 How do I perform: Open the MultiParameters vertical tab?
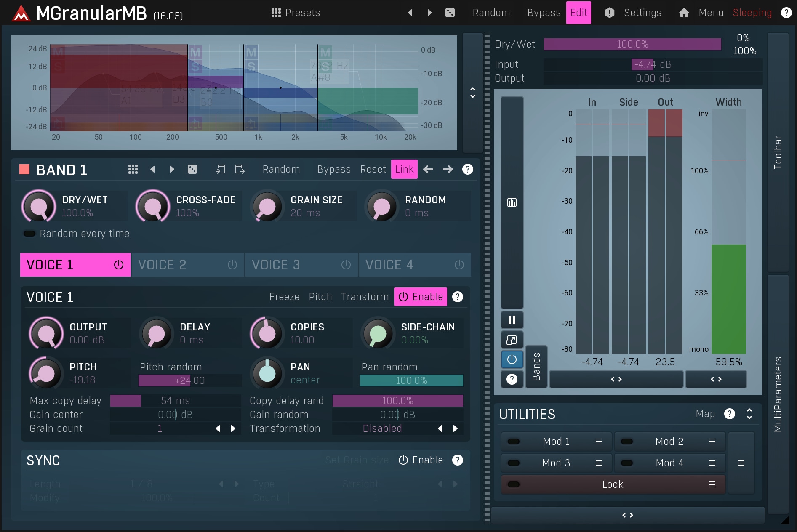click(x=778, y=394)
